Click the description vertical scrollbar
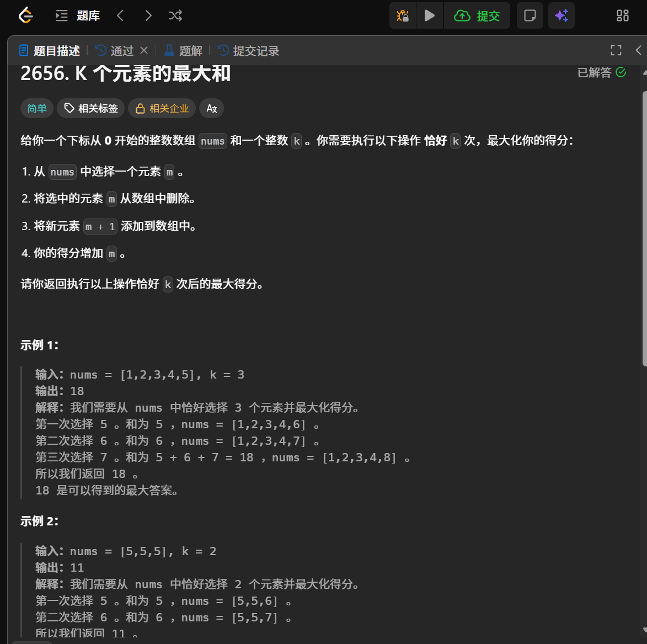Screen dimensions: 647x644 [645, 228]
